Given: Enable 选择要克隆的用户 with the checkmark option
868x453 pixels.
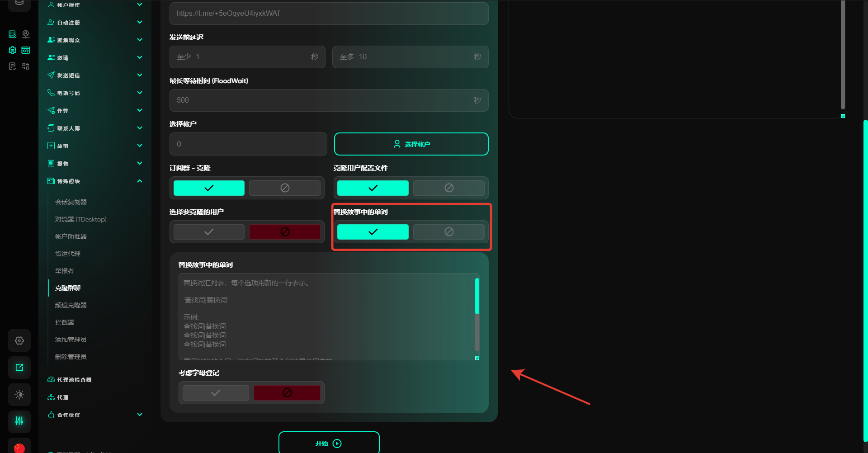Looking at the screenshot, I should (209, 232).
